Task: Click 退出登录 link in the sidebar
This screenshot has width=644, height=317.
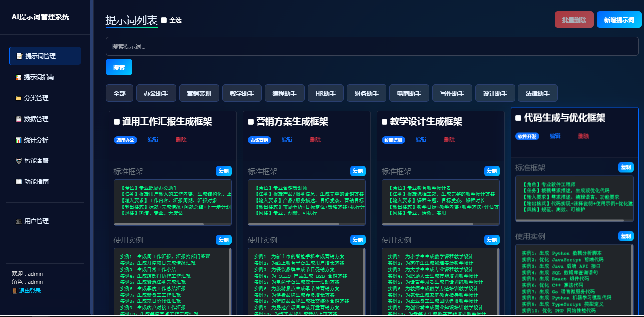Action: pyautogui.click(x=30, y=291)
